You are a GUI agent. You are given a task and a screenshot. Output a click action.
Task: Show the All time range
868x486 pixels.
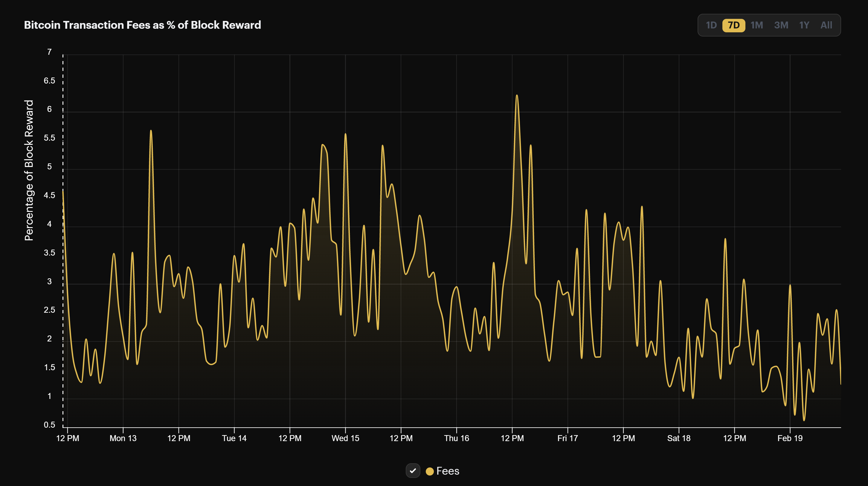pyautogui.click(x=826, y=25)
